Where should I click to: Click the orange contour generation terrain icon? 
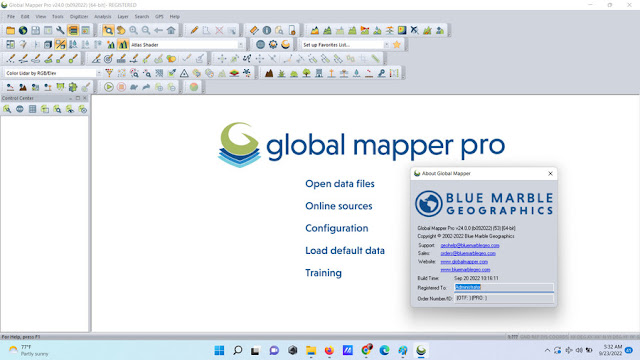(315, 30)
